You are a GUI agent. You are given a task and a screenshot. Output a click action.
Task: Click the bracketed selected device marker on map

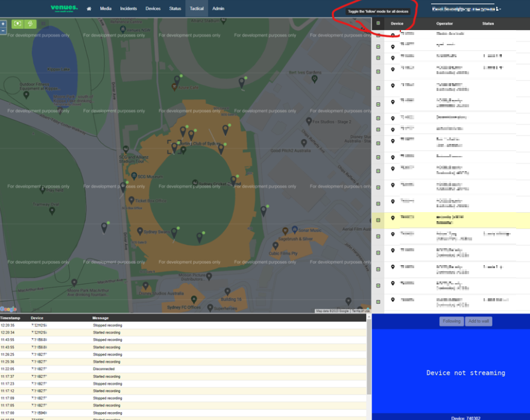(x=174, y=147)
